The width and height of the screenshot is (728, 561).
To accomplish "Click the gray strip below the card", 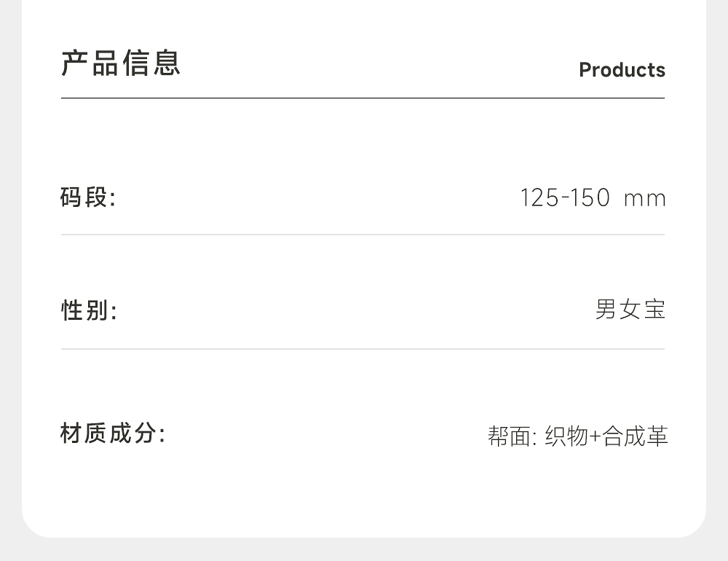I will coord(364,550).
